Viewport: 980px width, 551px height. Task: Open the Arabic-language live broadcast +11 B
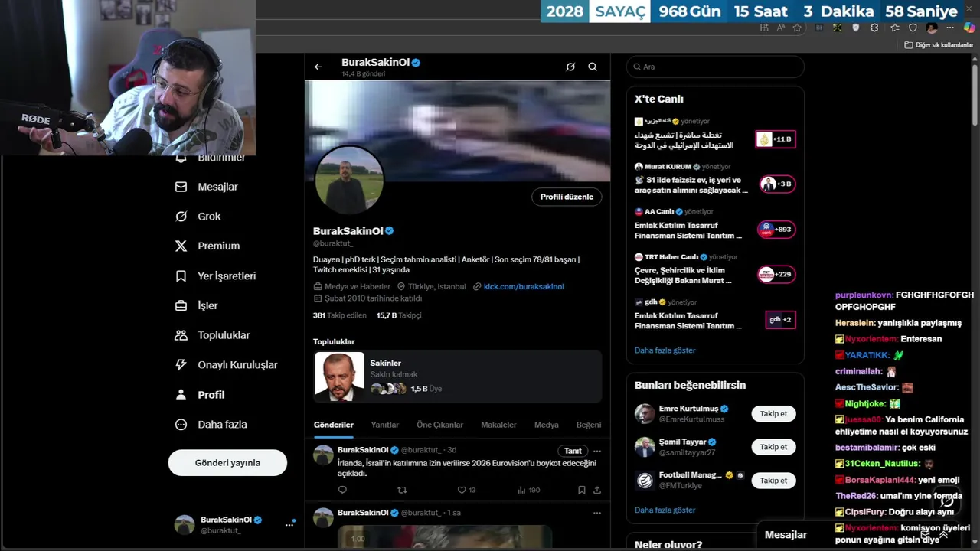714,134
